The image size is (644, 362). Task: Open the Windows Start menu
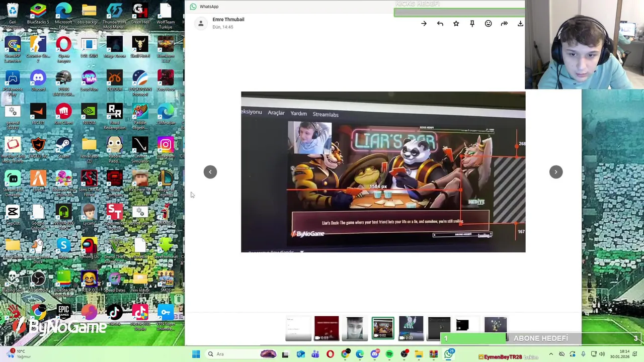point(196,354)
